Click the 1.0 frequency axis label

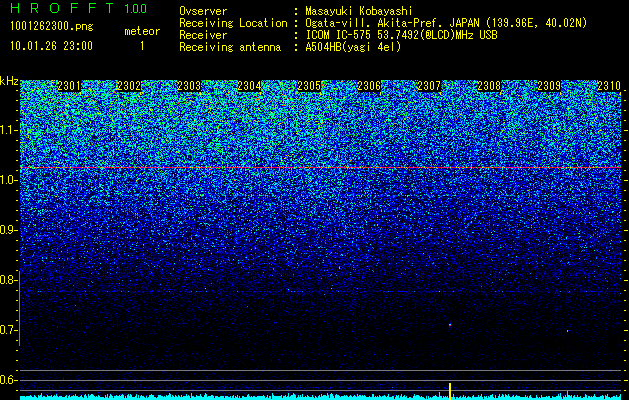coord(8,181)
